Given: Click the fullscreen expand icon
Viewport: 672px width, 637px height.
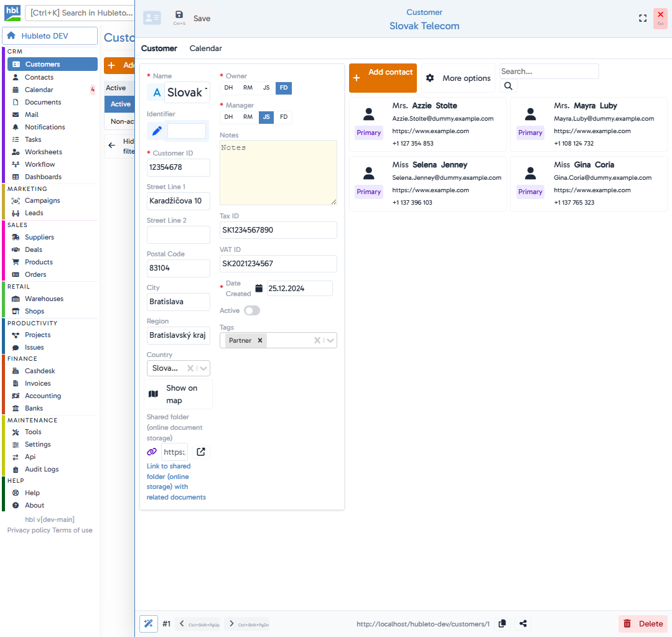Looking at the screenshot, I should 643,18.
